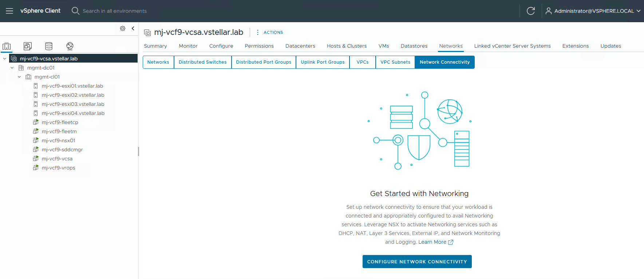Switch to Networking inventory view
This screenshot has height=279, width=644.
point(70,46)
